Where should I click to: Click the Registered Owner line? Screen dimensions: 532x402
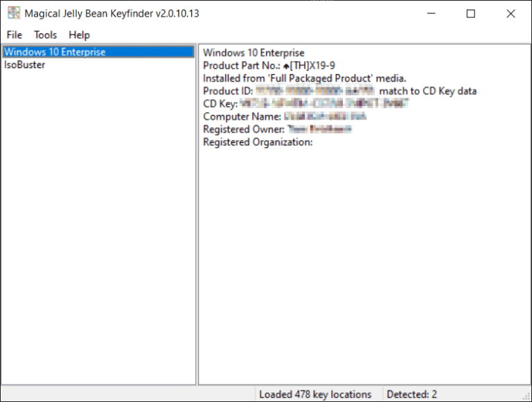(278, 129)
